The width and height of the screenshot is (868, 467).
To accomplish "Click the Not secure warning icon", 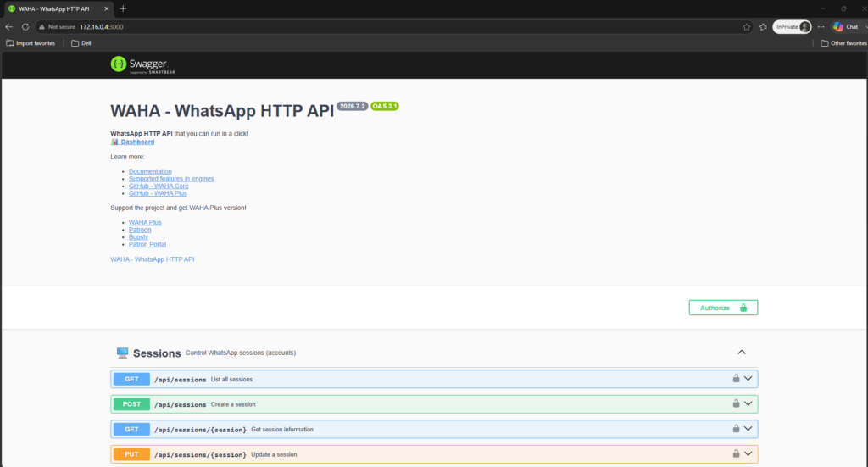I will (42, 26).
